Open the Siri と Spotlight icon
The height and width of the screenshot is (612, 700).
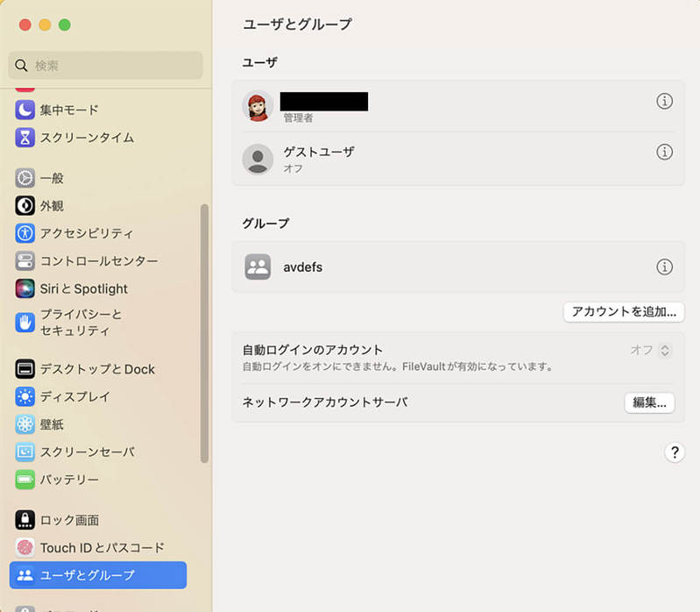click(25, 288)
